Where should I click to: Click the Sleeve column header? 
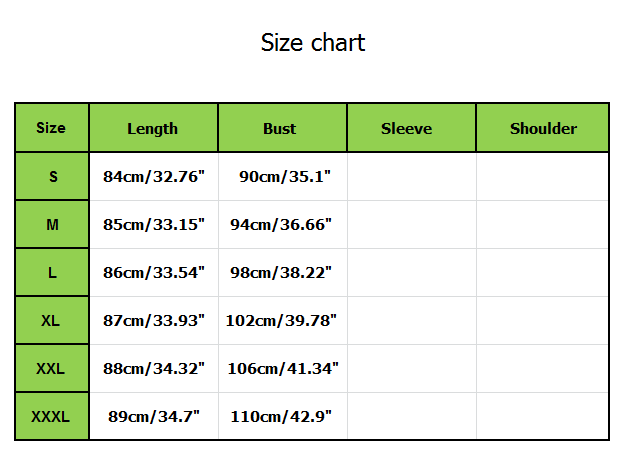[407, 128]
